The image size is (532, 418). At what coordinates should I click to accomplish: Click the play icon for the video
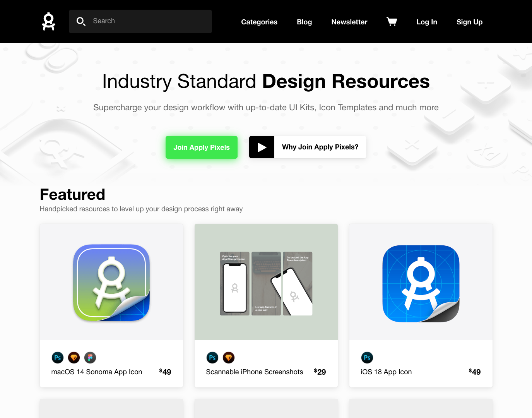click(x=262, y=147)
